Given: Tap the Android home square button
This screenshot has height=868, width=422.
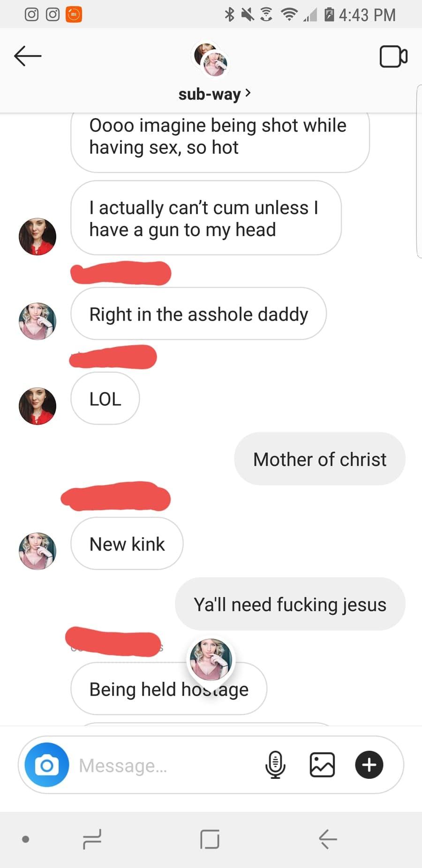Looking at the screenshot, I should [x=210, y=839].
